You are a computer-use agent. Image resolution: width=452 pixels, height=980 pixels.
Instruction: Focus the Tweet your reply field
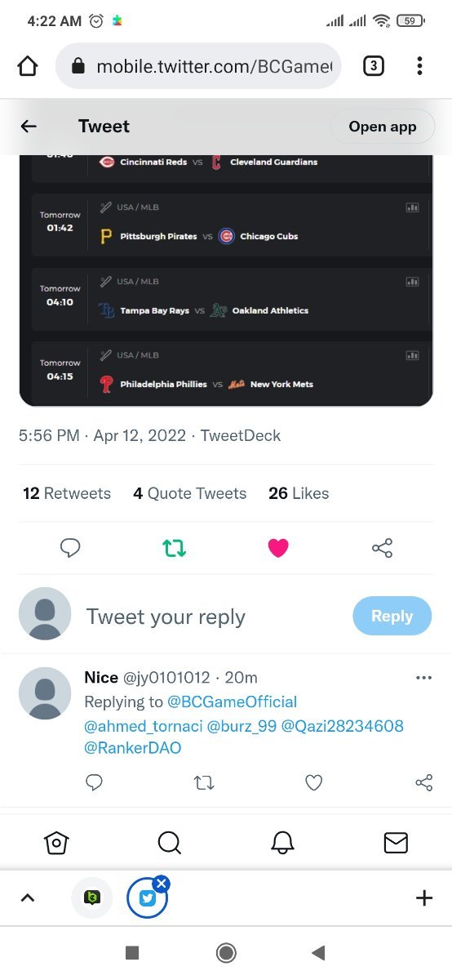(214, 617)
